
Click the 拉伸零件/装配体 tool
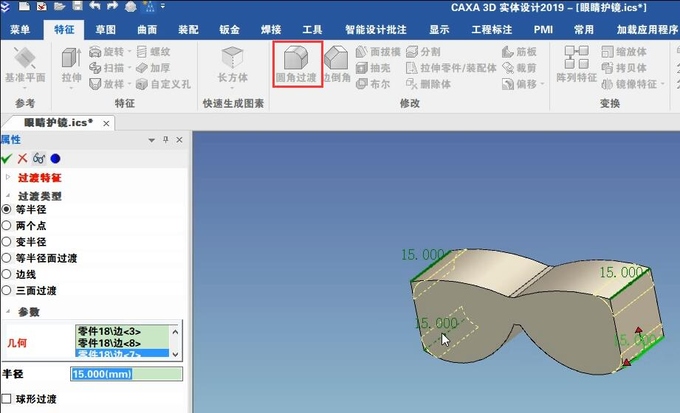pos(451,68)
